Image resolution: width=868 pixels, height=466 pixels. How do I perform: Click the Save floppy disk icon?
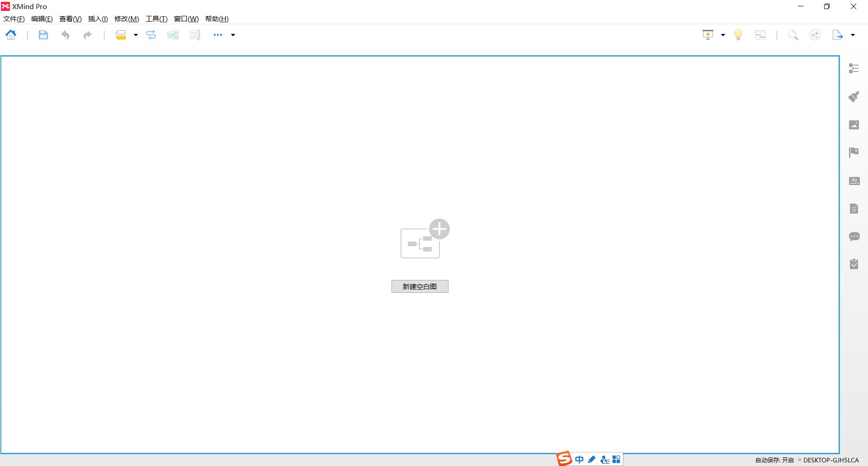tap(43, 35)
